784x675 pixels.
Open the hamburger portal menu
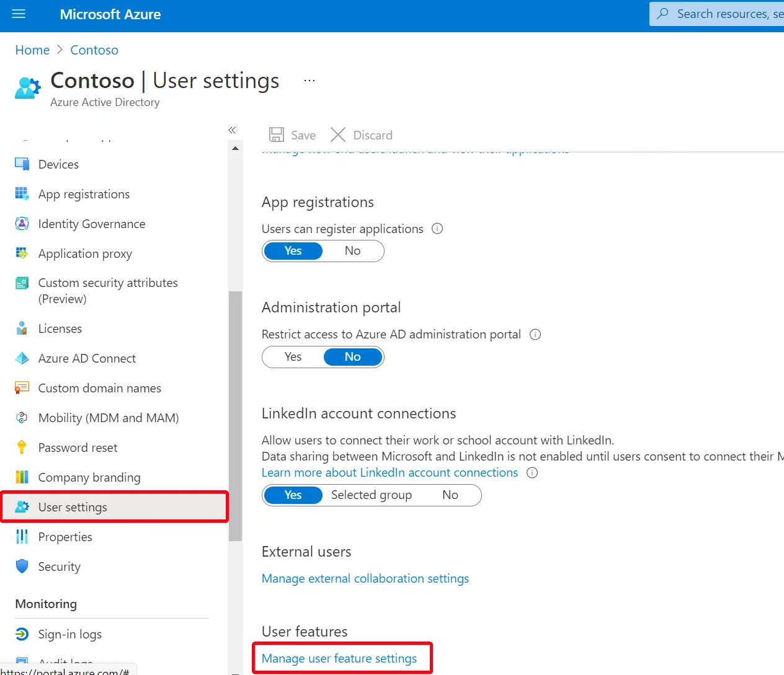tap(19, 14)
